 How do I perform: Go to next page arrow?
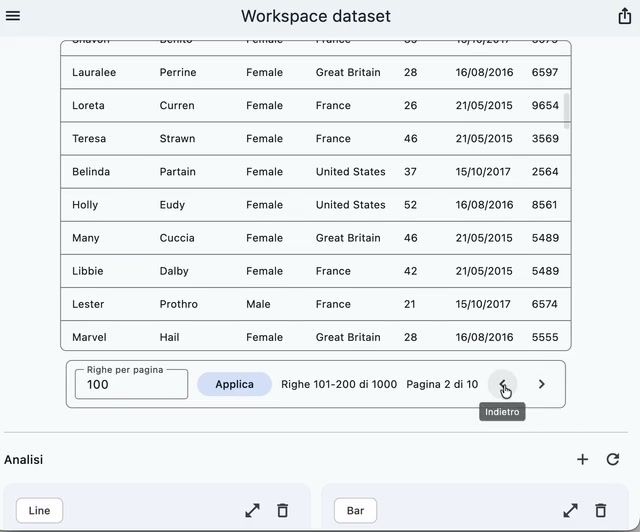542,384
